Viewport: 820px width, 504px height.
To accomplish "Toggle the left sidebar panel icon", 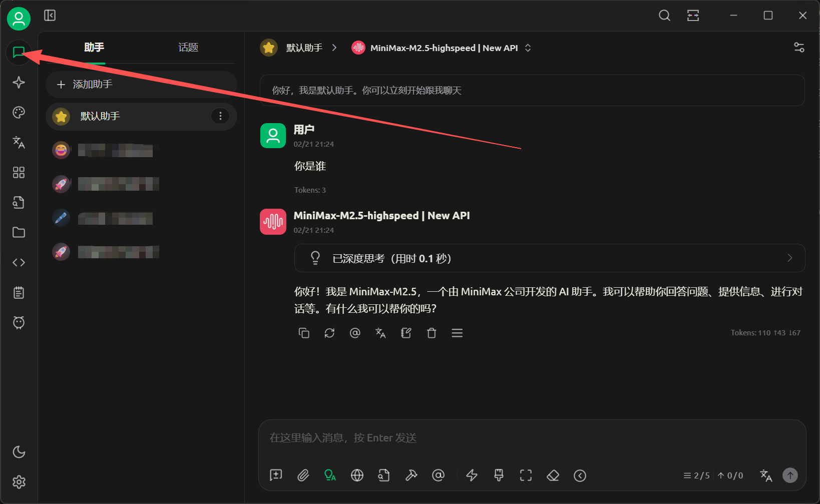I will pos(50,16).
